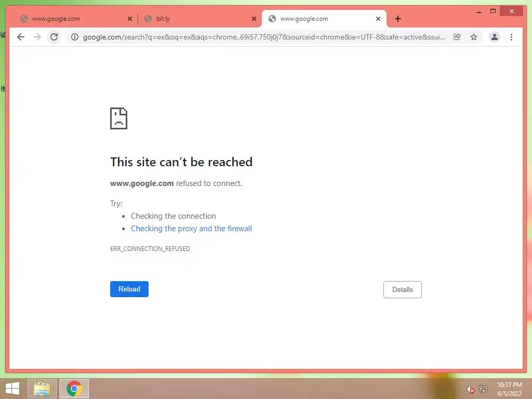The width and height of the screenshot is (532, 399).
Task: Click the blue Reload button
Action: click(x=129, y=289)
